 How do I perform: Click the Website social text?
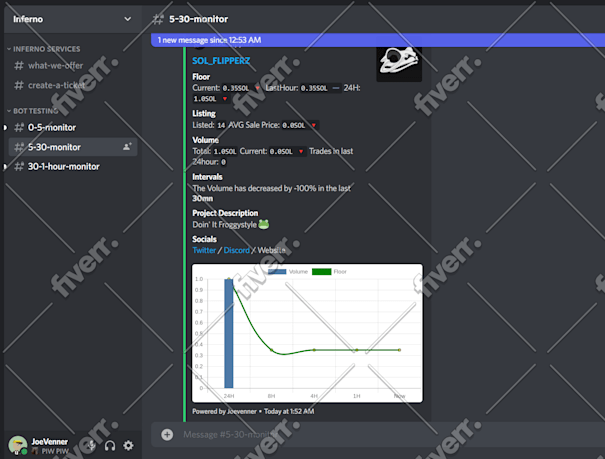click(271, 250)
